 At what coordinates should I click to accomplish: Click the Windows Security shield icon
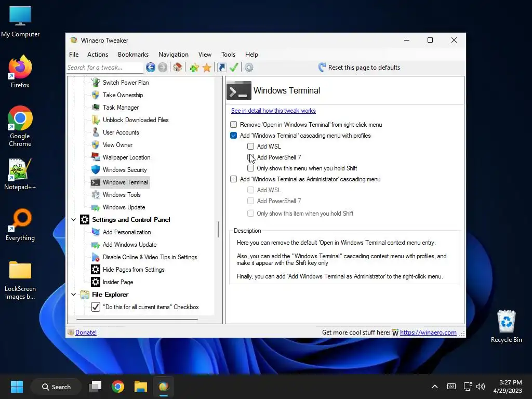[x=96, y=170]
